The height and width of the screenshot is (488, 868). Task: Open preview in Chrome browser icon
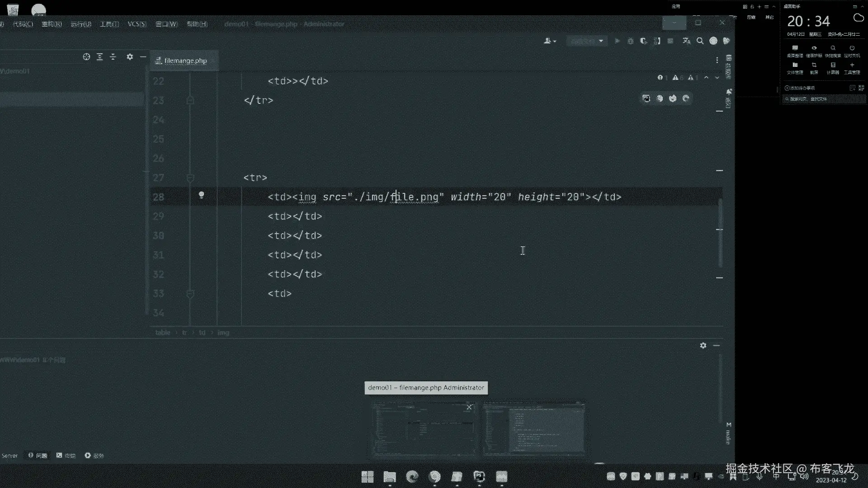tap(660, 99)
